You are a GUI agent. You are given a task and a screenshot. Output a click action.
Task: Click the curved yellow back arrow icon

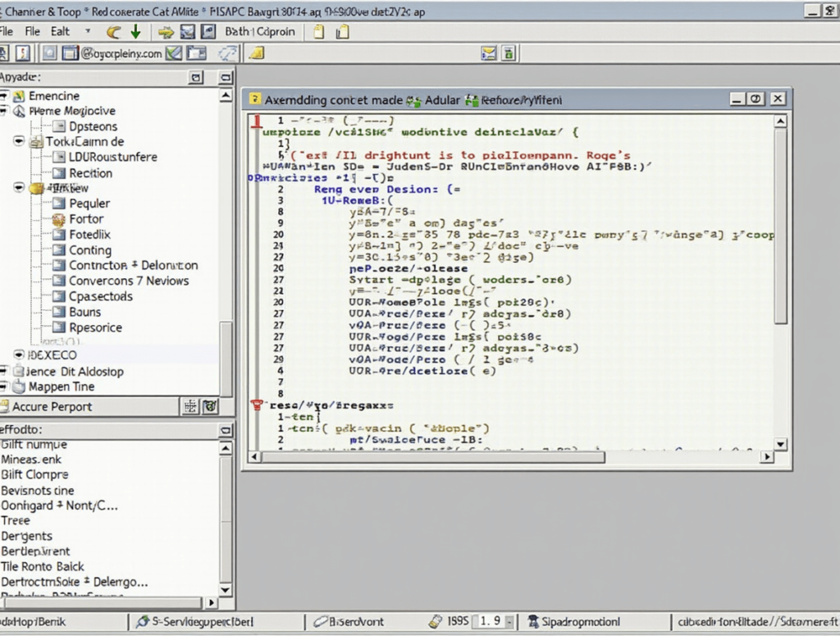(x=113, y=32)
